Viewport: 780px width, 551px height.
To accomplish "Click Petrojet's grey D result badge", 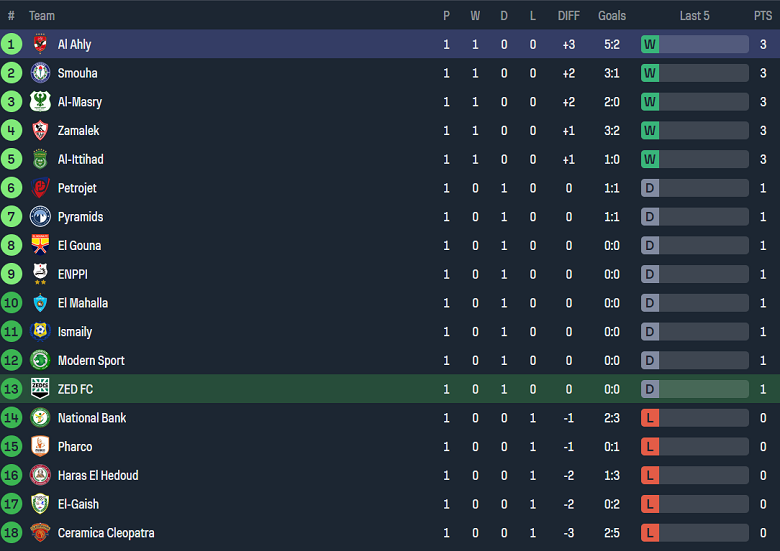I will (650, 188).
